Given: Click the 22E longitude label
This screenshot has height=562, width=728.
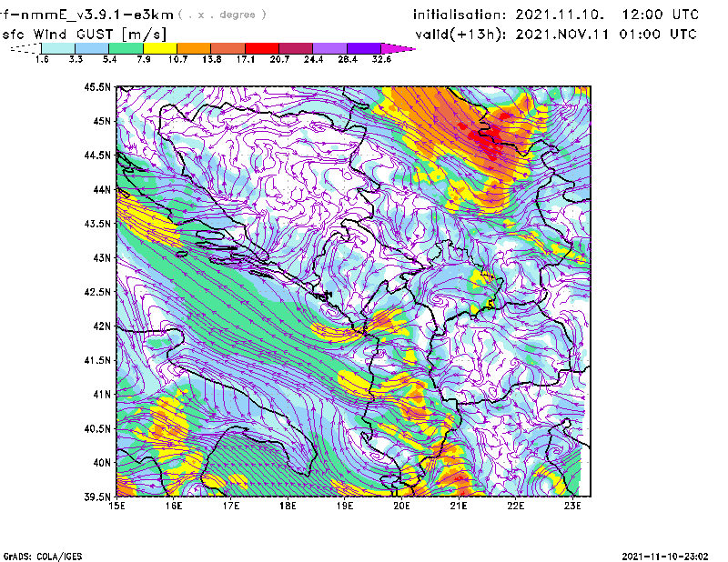Looking at the screenshot, I should (x=516, y=506).
